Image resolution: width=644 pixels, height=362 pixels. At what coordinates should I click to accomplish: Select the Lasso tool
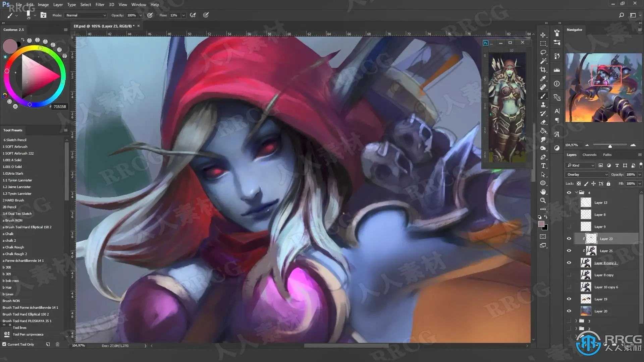click(543, 52)
